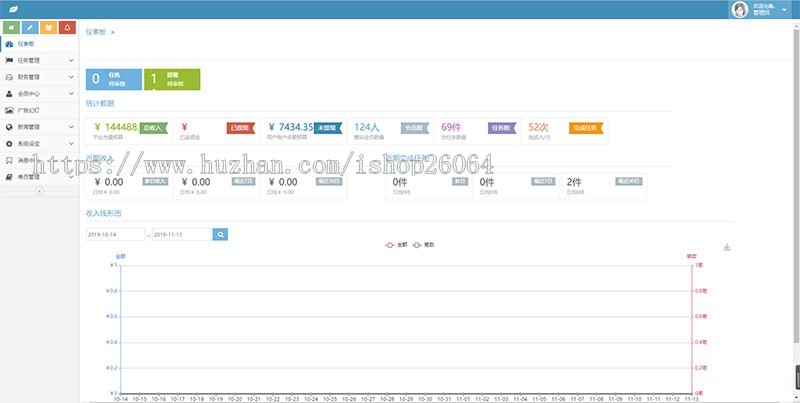Screen dimensions: 800x403
Task: Open the green 1 withdrawal pending tile
Action: [x=172, y=80]
